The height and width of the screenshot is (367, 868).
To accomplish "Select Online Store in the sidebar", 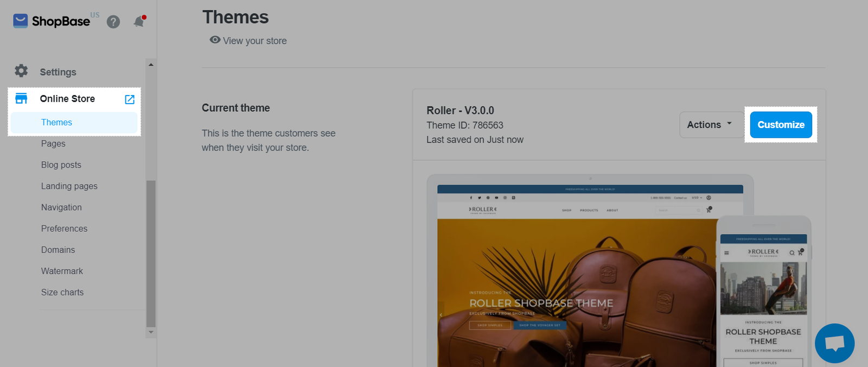I will (67, 99).
